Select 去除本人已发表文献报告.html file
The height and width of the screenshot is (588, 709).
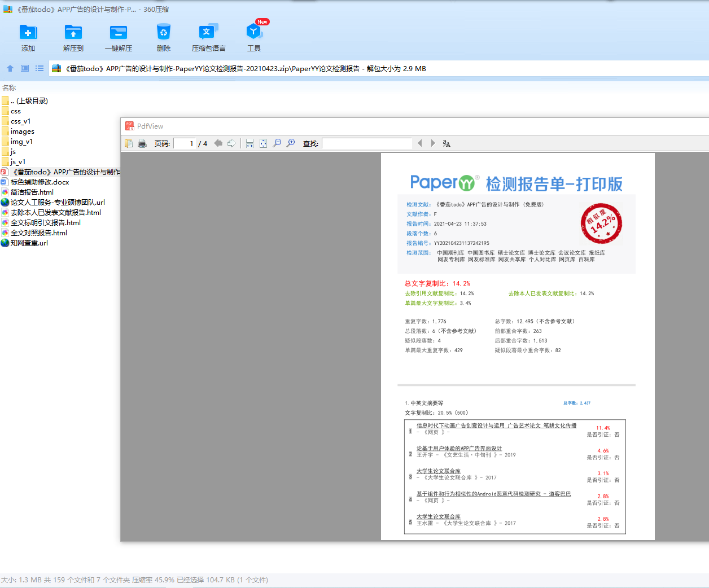51,212
